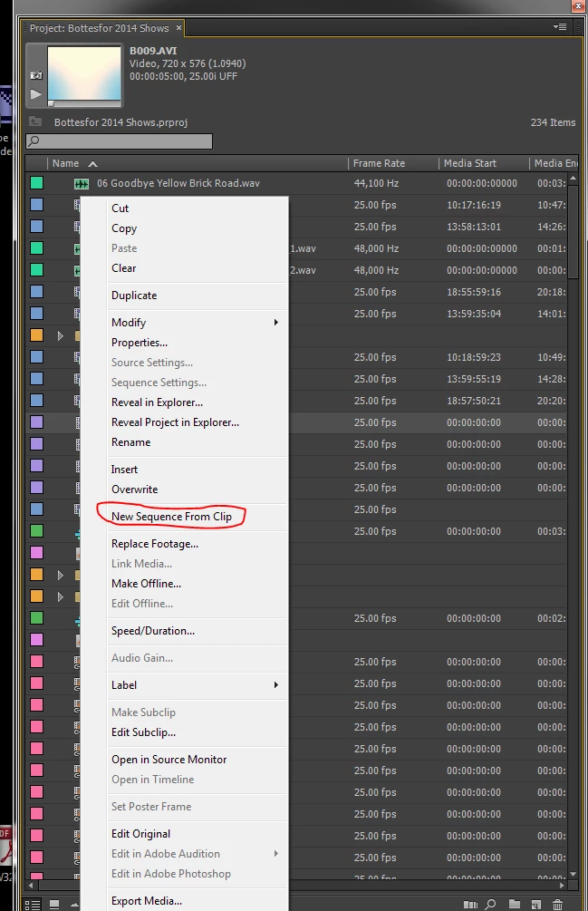Click the green label of Goodbye Yellow Brick Road.wav
The image size is (588, 911).
36,183
